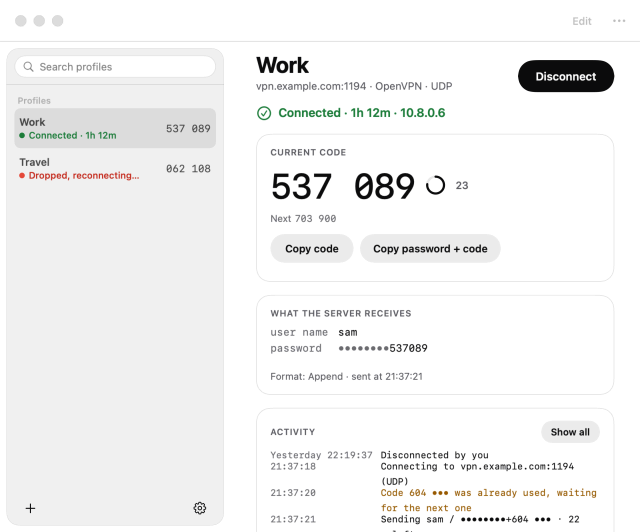Click the green connected checkmark icon
Image resolution: width=640 pixels, height=532 pixels.
264,113
